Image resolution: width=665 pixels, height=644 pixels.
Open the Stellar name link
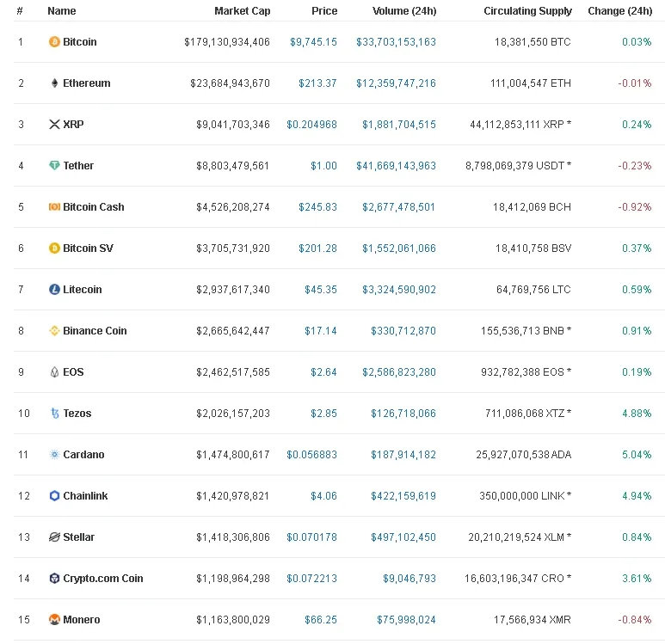pos(78,537)
